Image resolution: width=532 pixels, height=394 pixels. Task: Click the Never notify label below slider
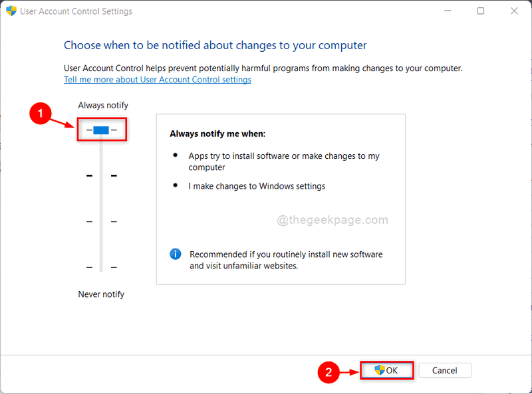click(x=101, y=294)
